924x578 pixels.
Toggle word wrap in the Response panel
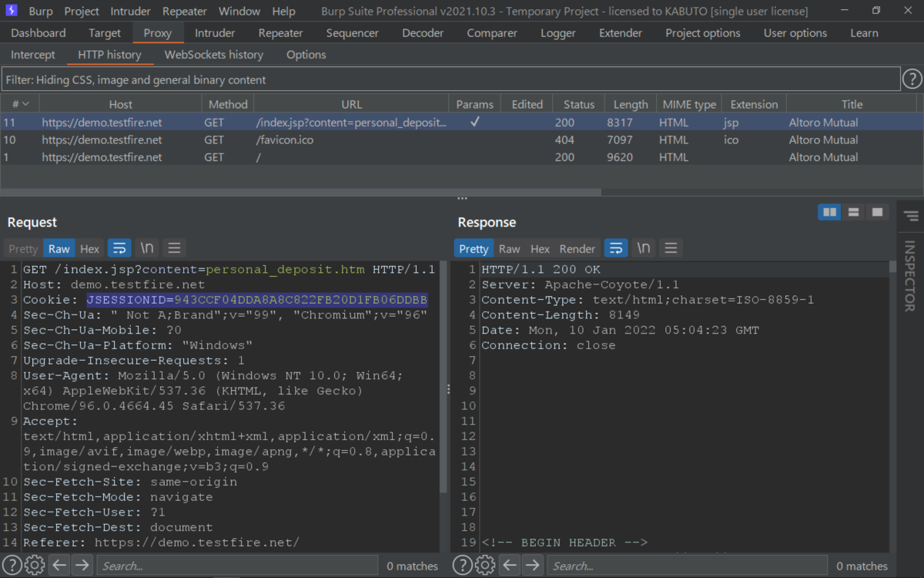(616, 248)
